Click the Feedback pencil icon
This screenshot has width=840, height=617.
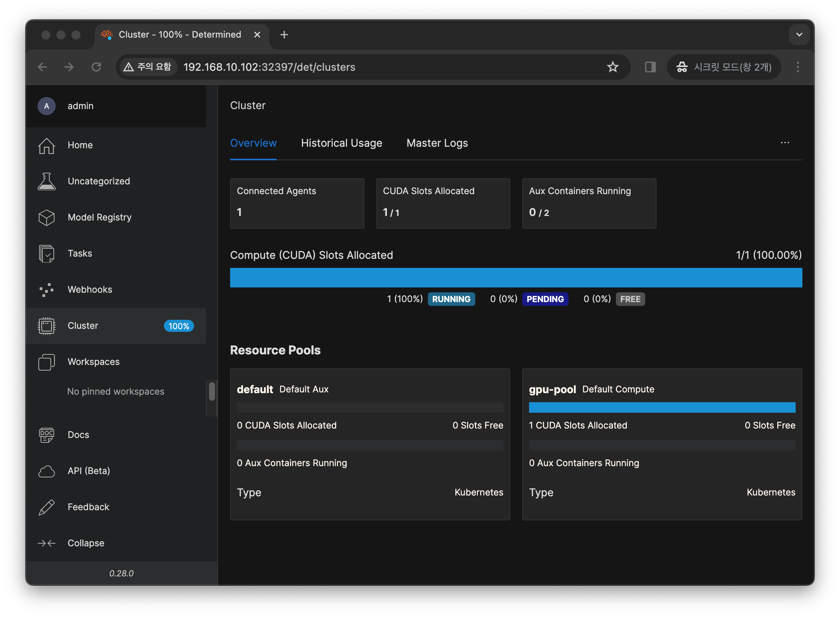tap(47, 507)
